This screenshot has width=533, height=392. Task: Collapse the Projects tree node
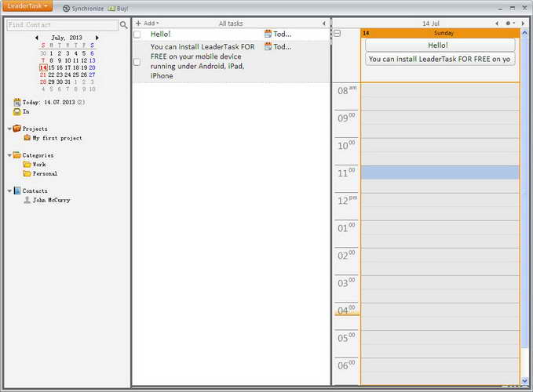coord(9,129)
